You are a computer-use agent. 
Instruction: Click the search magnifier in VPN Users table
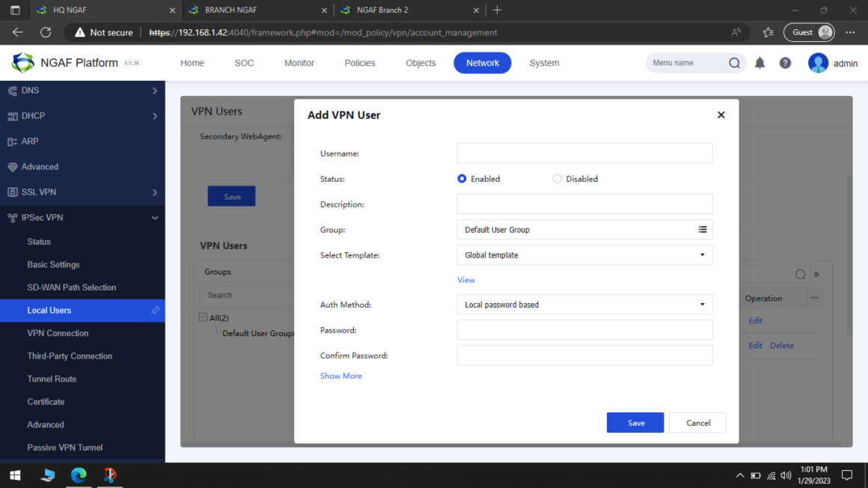click(800, 274)
